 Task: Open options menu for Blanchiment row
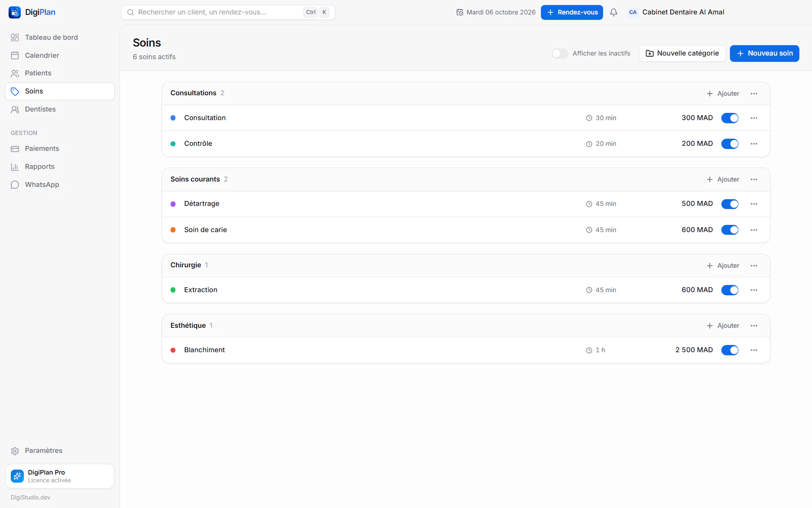pyautogui.click(x=754, y=350)
